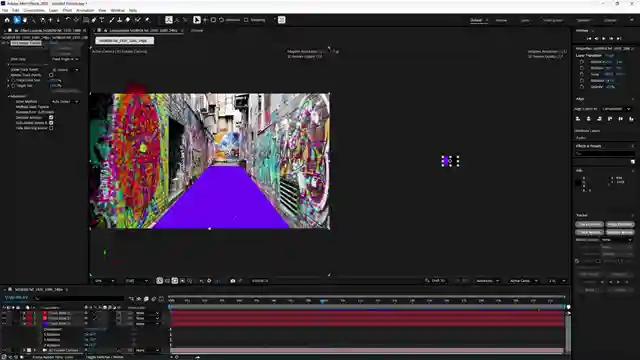The image size is (640, 360).
Task: Click the composition name button above viewer
Action: (x=124, y=40)
